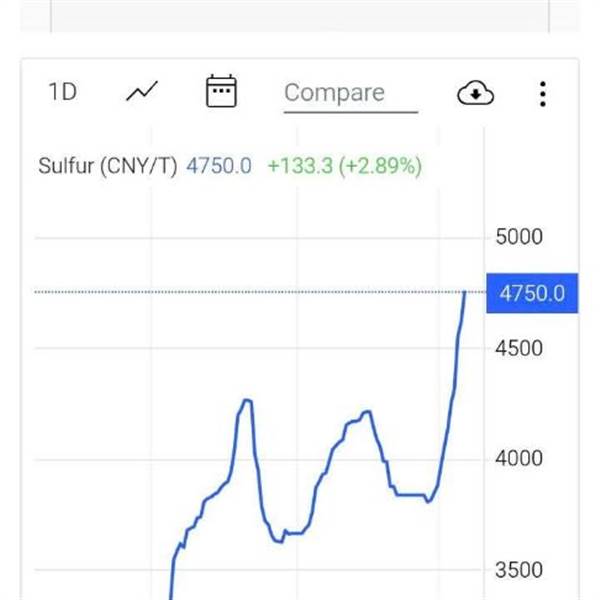Click the trough between the two peaks
Screen dimensions: 600x600
(278, 540)
